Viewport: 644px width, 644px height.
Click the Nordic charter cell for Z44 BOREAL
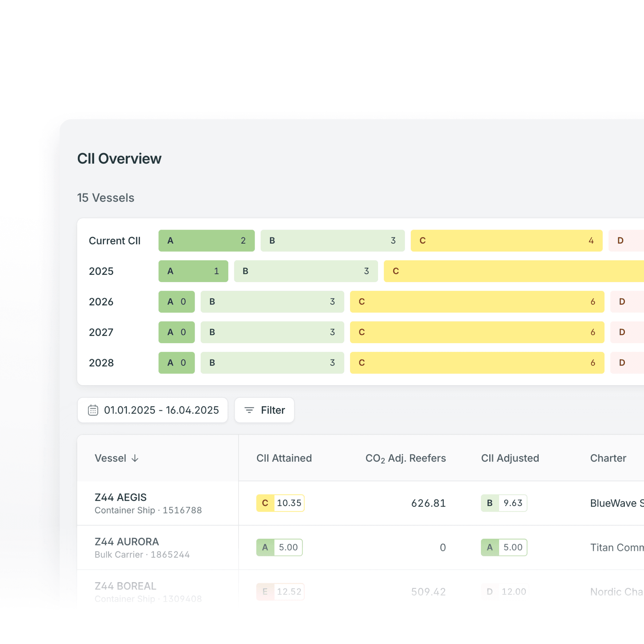point(617,592)
